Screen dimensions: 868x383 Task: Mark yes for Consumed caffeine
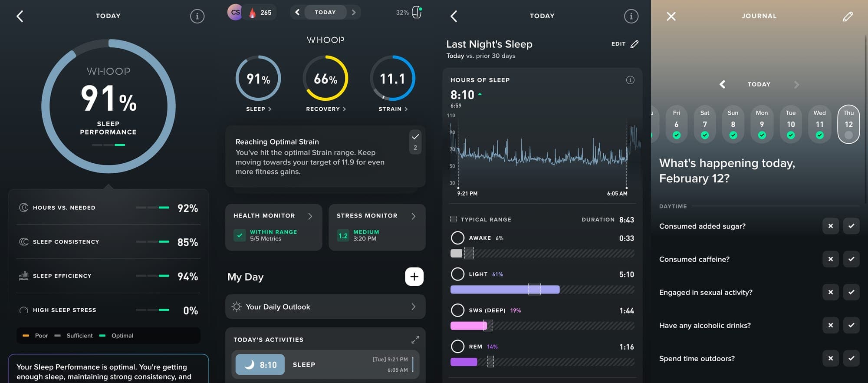851,259
